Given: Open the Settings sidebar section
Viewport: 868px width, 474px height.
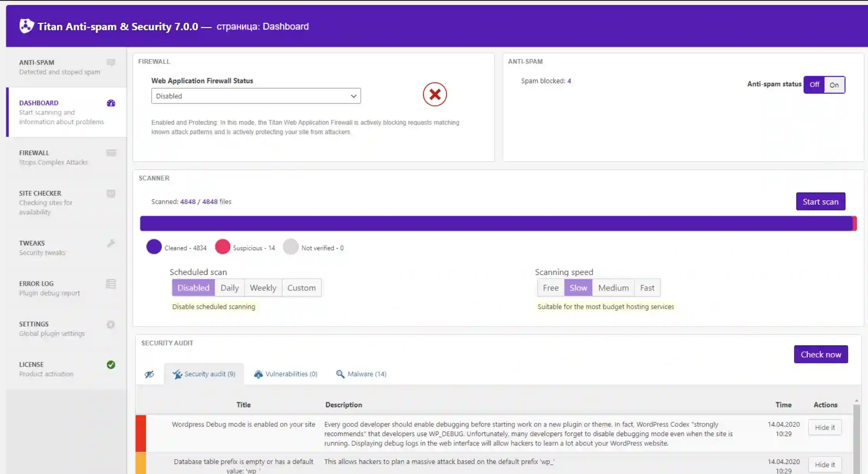Looking at the screenshot, I should point(67,329).
